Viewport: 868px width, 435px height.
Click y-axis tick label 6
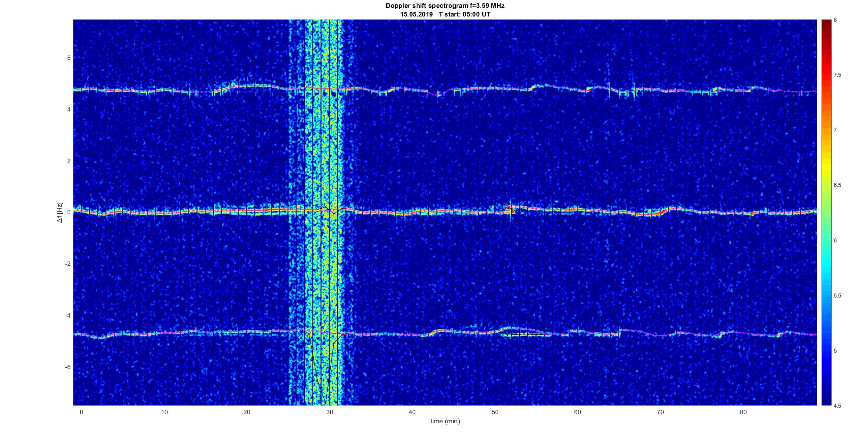coord(69,58)
